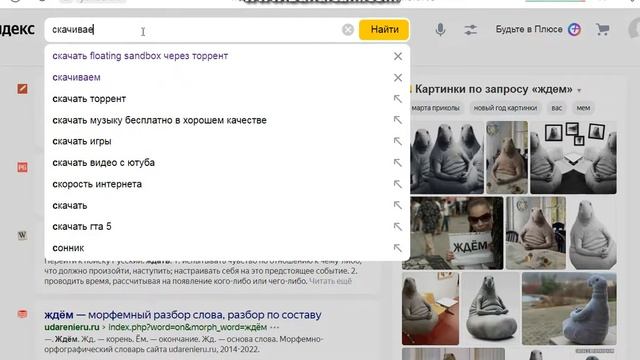Open ждём морфемный разбор слова result title
Image resolution: width=640 pixels, height=360 pixels.
(x=183, y=315)
